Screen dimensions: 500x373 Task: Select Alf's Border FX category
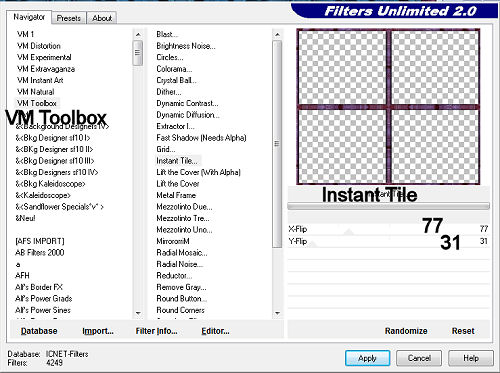coord(39,287)
